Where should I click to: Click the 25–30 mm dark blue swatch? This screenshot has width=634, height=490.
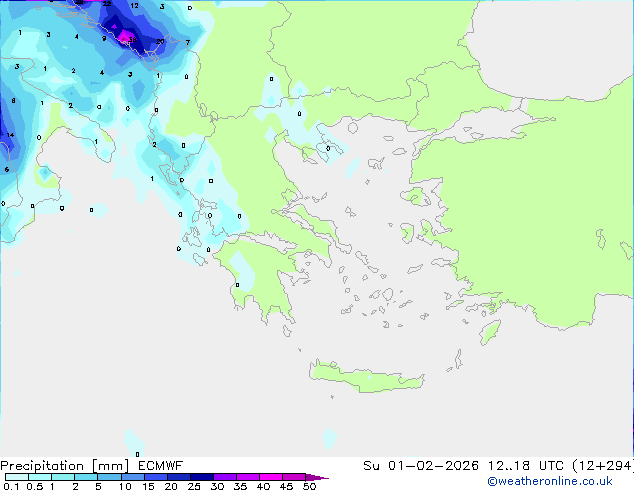201,477
